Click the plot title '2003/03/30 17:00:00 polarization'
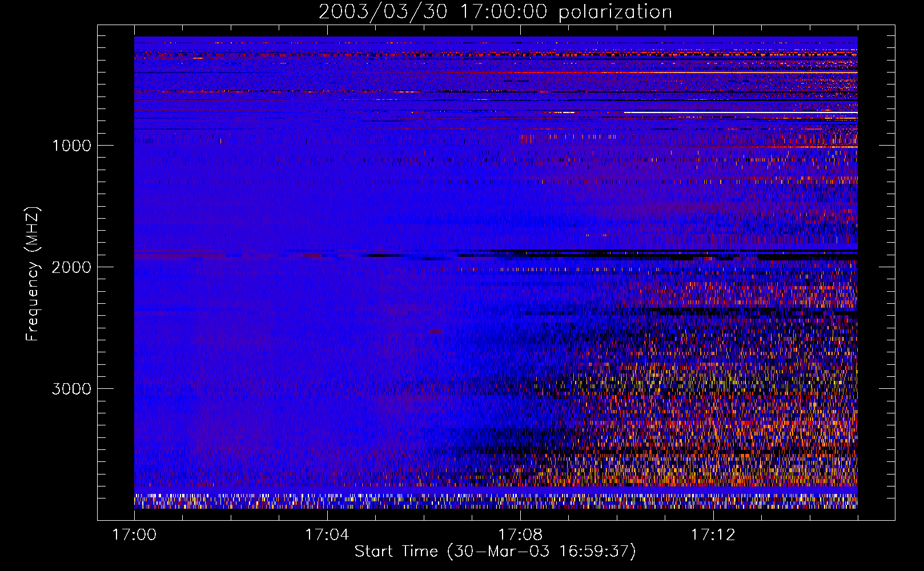The image size is (924, 571). click(x=495, y=12)
